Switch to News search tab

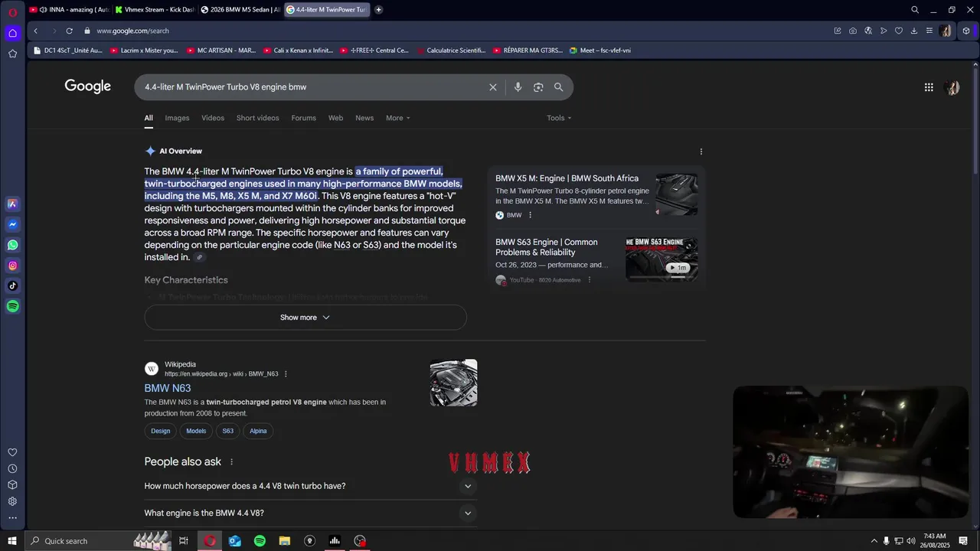tap(364, 118)
